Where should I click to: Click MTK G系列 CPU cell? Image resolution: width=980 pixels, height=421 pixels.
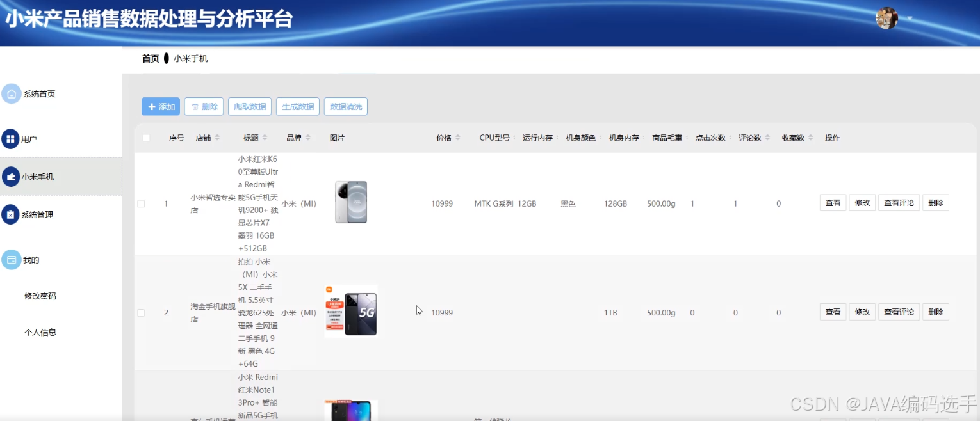pyautogui.click(x=494, y=203)
